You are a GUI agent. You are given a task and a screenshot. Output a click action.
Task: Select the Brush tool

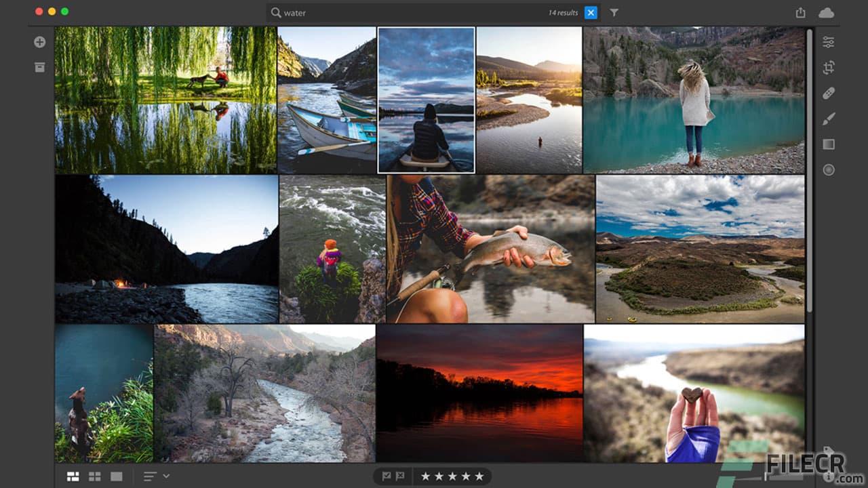[x=827, y=119]
